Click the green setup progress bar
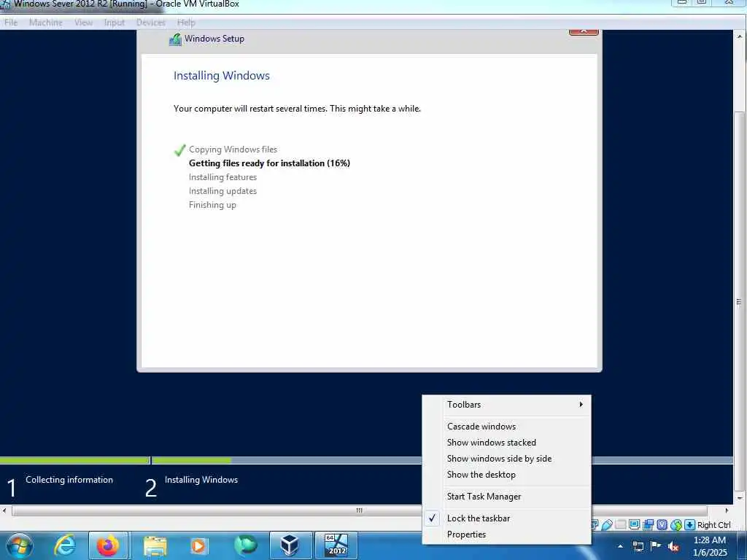 pos(115,461)
